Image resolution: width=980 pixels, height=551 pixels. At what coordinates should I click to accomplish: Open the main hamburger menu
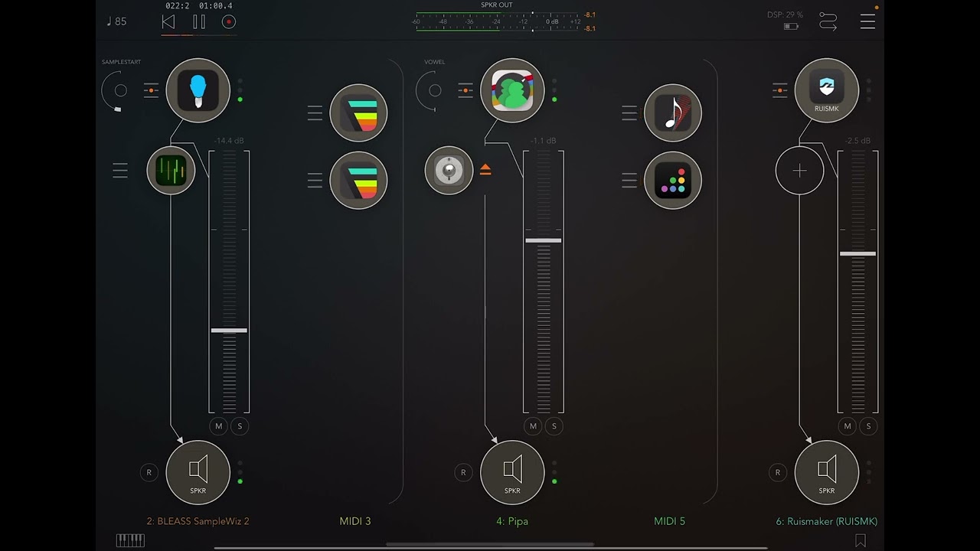pyautogui.click(x=867, y=21)
